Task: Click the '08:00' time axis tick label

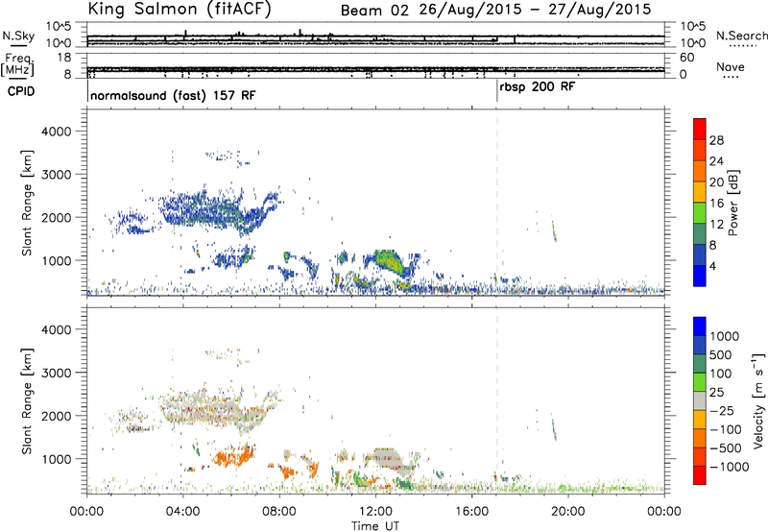Action: point(279,512)
